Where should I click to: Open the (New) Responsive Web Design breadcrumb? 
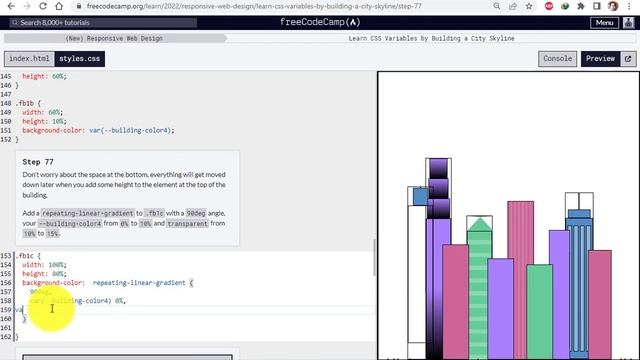pos(114,38)
